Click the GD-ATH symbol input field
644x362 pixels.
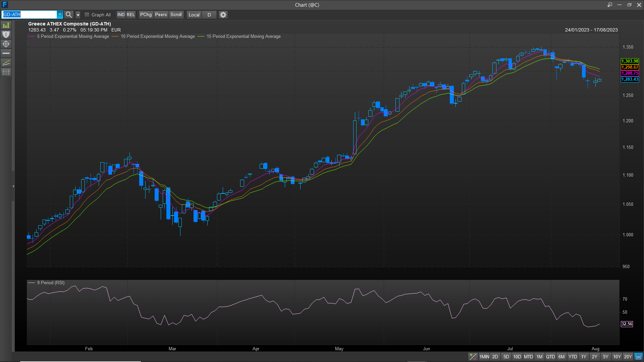click(30, 15)
